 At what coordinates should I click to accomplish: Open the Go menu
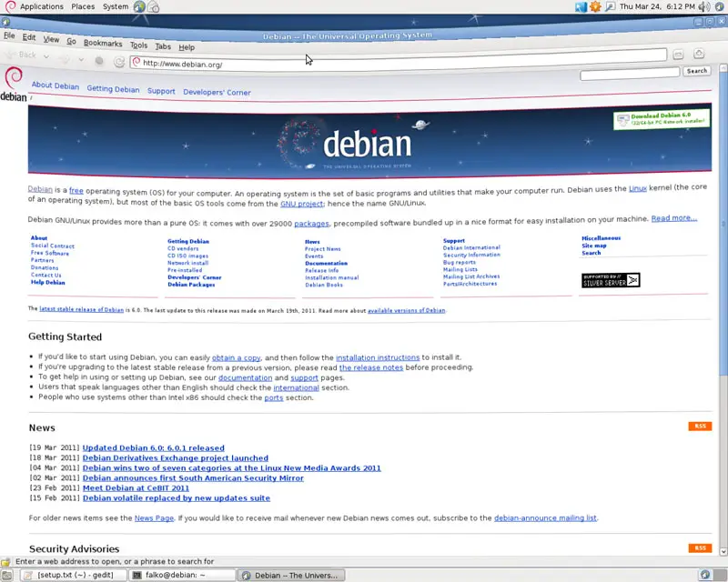[x=71, y=41]
